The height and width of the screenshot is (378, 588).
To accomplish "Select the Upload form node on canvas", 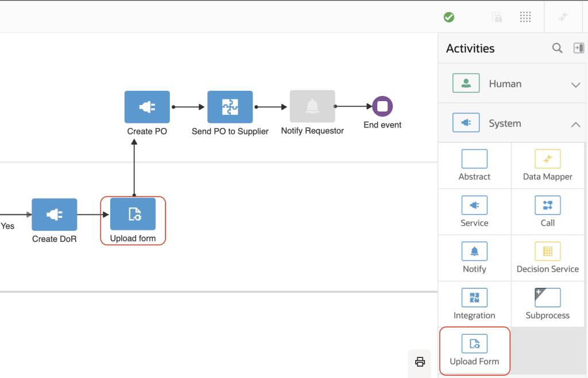I will click(x=133, y=215).
